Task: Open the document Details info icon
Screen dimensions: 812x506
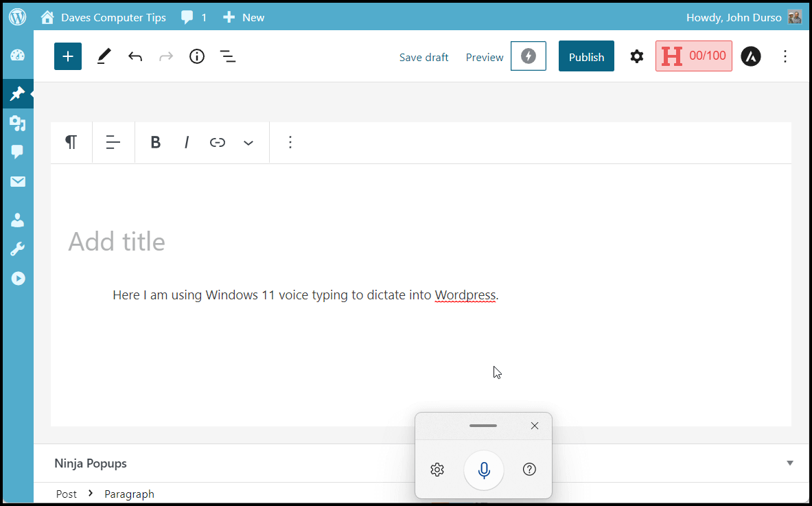Action: (x=197, y=56)
